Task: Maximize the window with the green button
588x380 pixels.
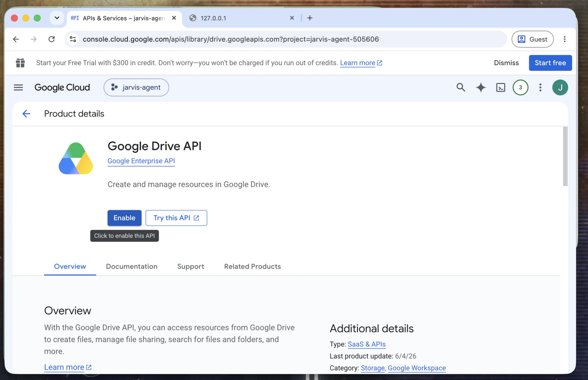Action: (x=37, y=18)
